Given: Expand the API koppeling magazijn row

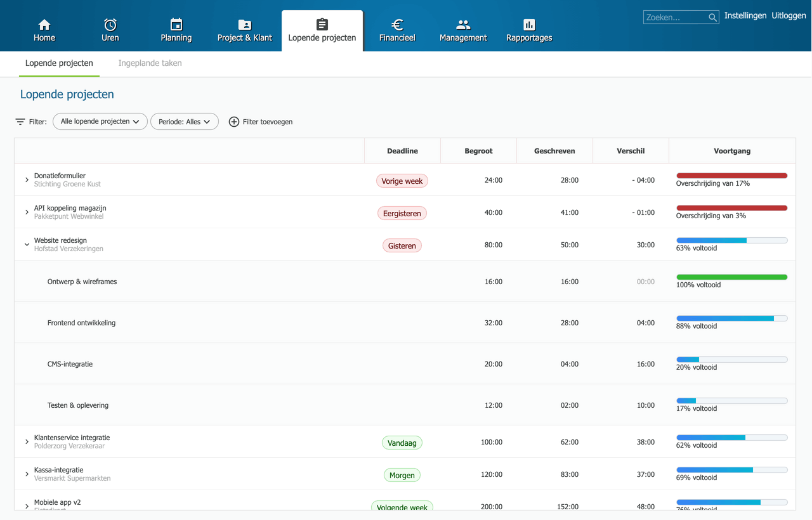Looking at the screenshot, I should (x=27, y=212).
